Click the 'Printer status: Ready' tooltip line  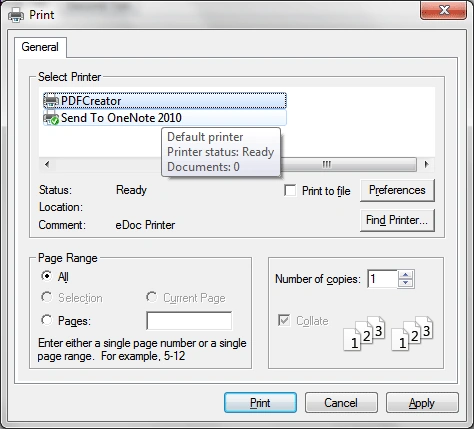point(221,152)
